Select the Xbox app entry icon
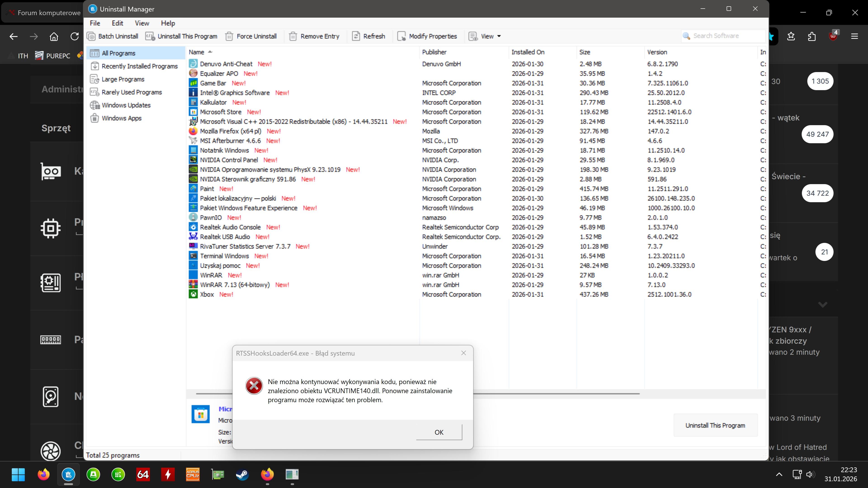This screenshot has width=868, height=488. tap(193, 294)
